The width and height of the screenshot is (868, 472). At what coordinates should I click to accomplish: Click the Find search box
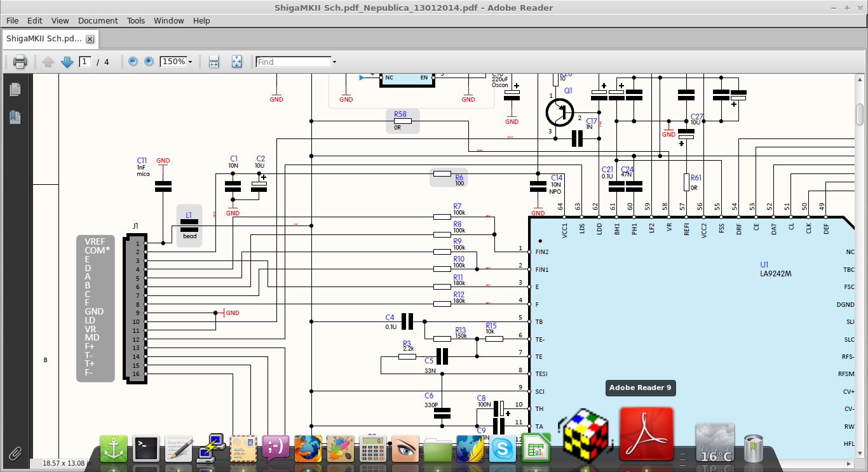click(294, 62)
